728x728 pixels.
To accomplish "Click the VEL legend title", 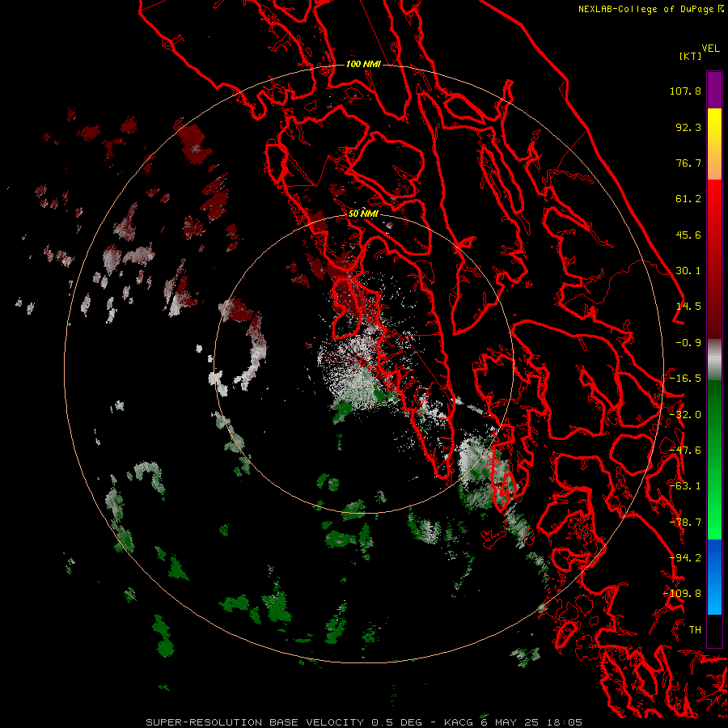I will (x=710, y=49).
